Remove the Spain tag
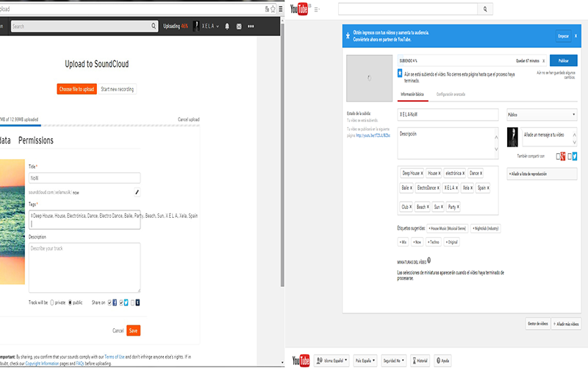The image size is (588, 368). [x=488, y=188]
